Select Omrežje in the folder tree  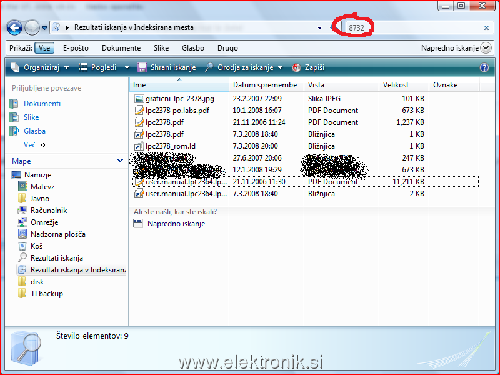click(44, 222)
